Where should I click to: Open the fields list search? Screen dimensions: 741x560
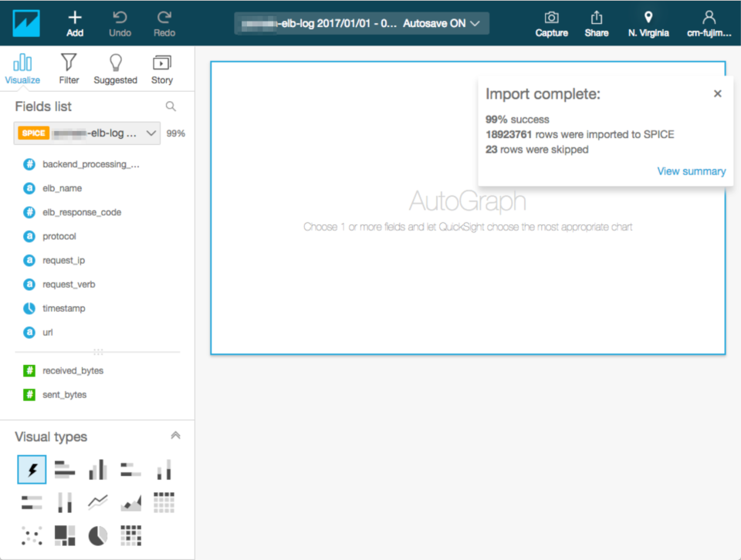(170, 106)
